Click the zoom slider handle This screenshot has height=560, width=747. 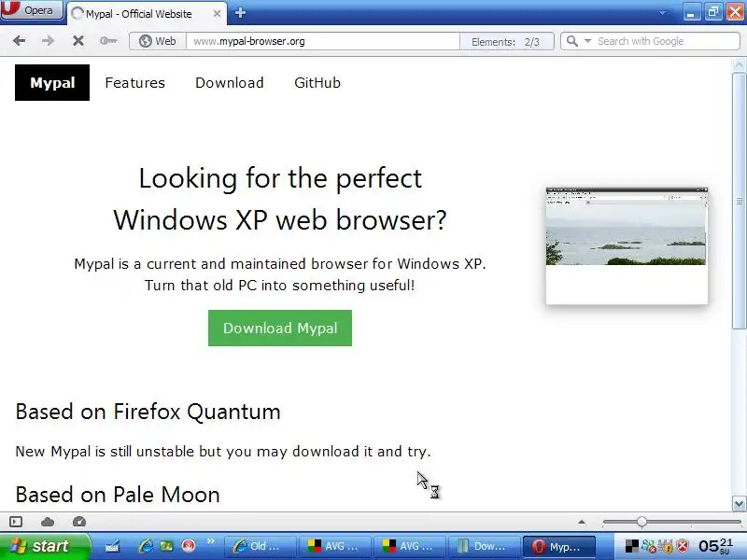click(x=641, y=522)
